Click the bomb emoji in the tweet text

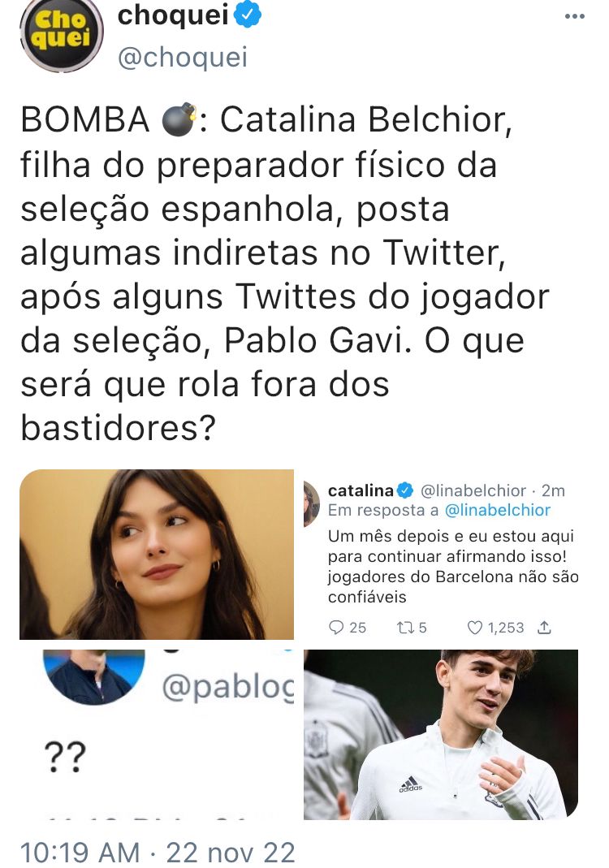pos(179,119)
